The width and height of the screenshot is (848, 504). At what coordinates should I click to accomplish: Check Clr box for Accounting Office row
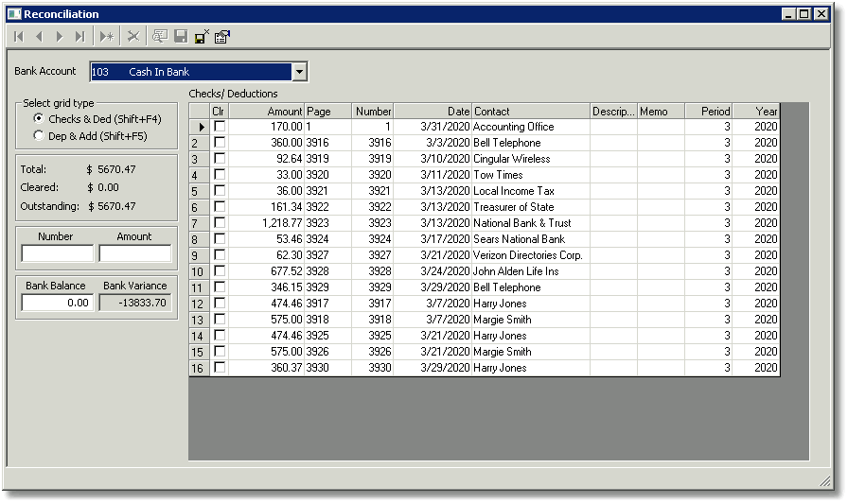[220, 126]
